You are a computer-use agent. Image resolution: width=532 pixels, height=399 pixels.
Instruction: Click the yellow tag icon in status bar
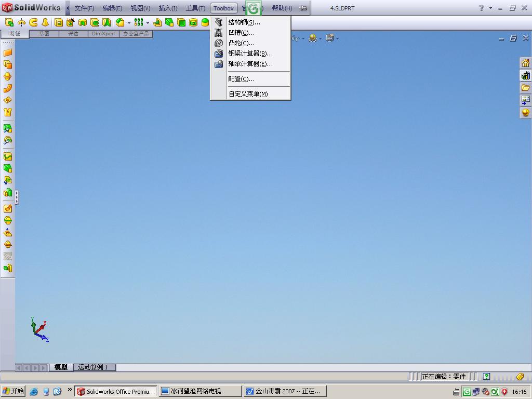[x=520, y=376]
